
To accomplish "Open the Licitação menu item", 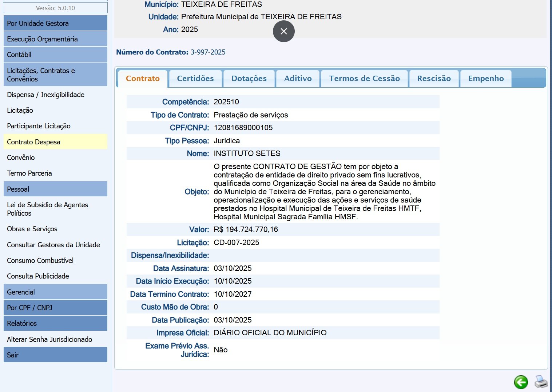I will coord(55,110).
